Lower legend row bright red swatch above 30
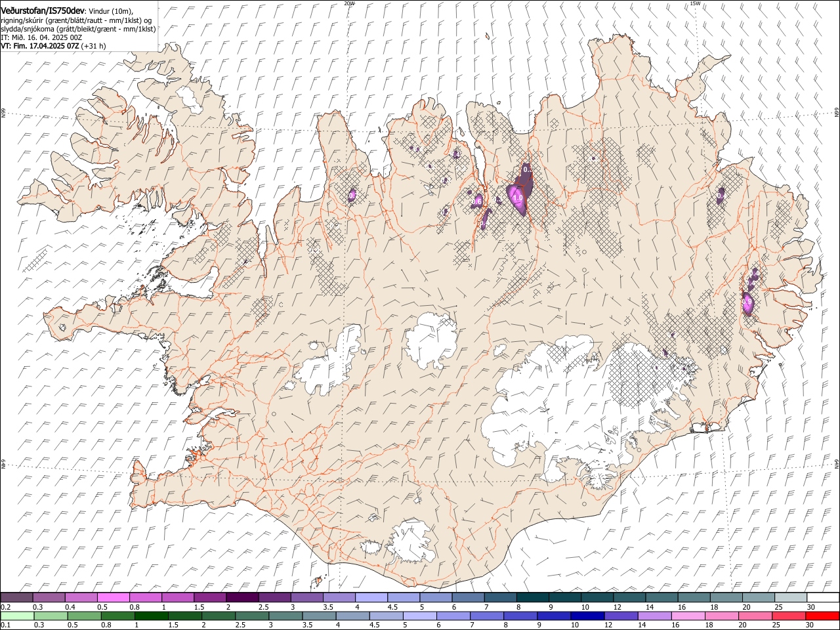The width and height of the screenshot is (840, 630). (x=822, y=616)
